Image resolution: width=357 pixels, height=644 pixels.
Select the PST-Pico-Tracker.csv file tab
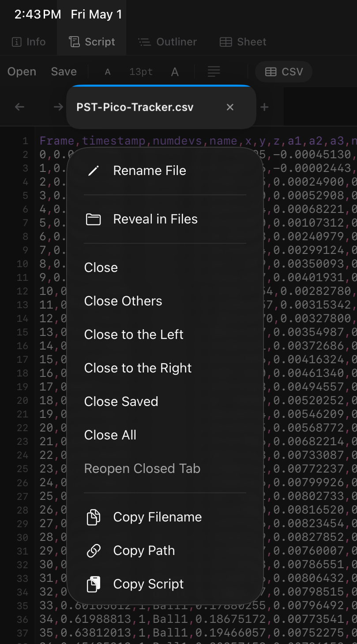pos(161,107)
